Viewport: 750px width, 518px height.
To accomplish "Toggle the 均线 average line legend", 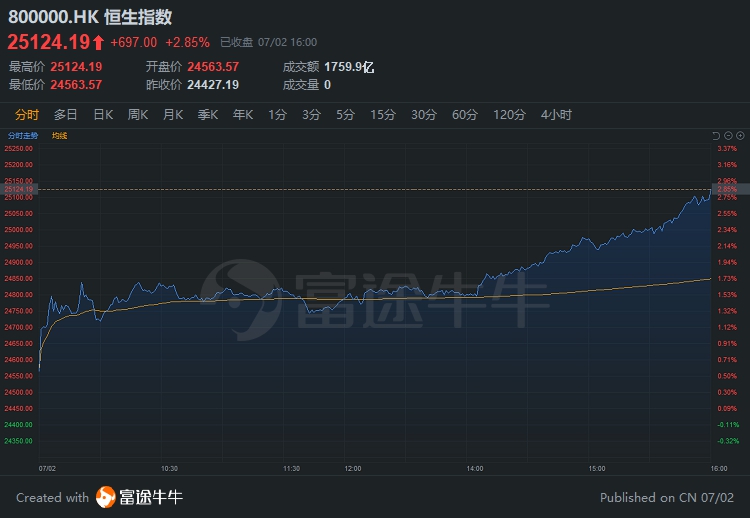I will tap(59, 136).
